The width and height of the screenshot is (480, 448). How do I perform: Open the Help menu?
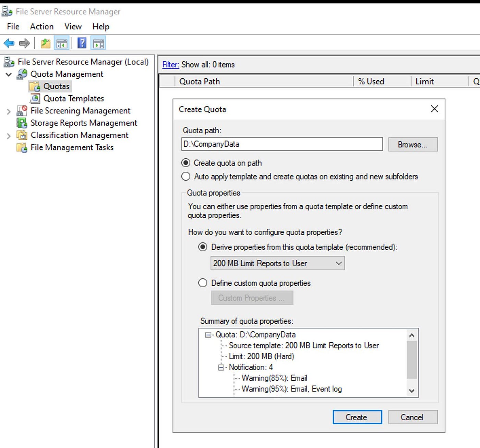[x=101, y=27]
